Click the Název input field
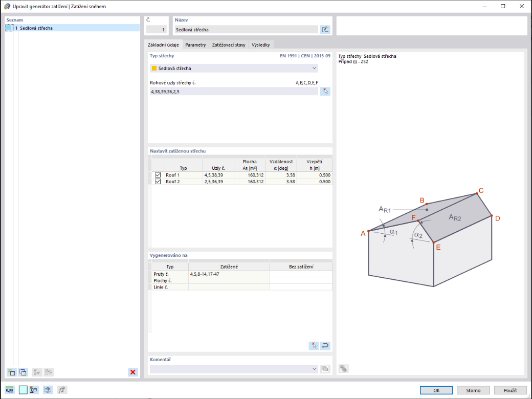This screenshot has height=399, width=532. click(x=247, y=30)
